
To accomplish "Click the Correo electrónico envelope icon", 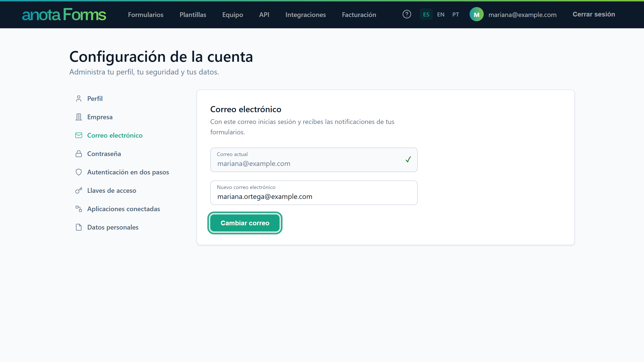I will (x=78, y=135).
